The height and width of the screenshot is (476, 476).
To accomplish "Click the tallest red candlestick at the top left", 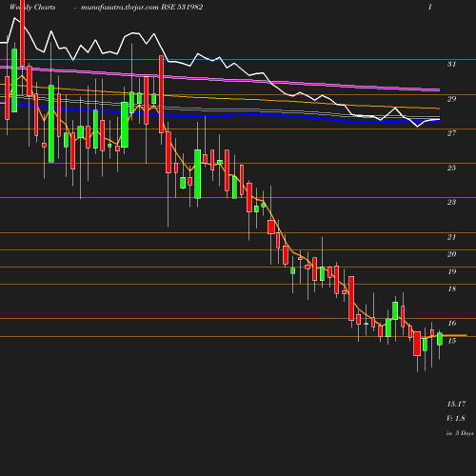I will (22, 33).
